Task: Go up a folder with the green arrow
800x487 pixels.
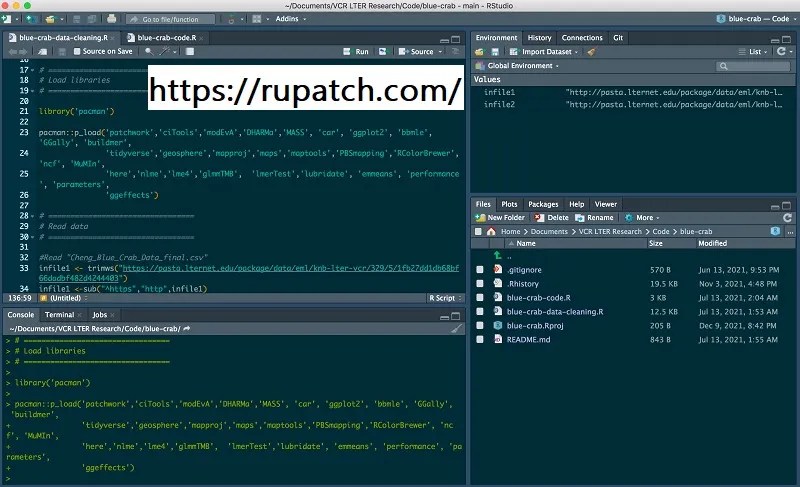Action: click(497, 255)
